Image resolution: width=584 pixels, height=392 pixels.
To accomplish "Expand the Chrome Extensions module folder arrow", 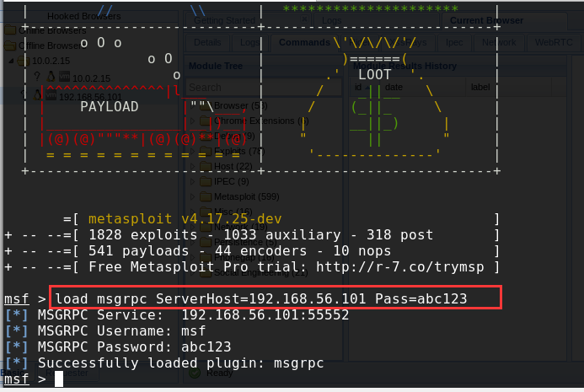I will click(x=192, y=121).
